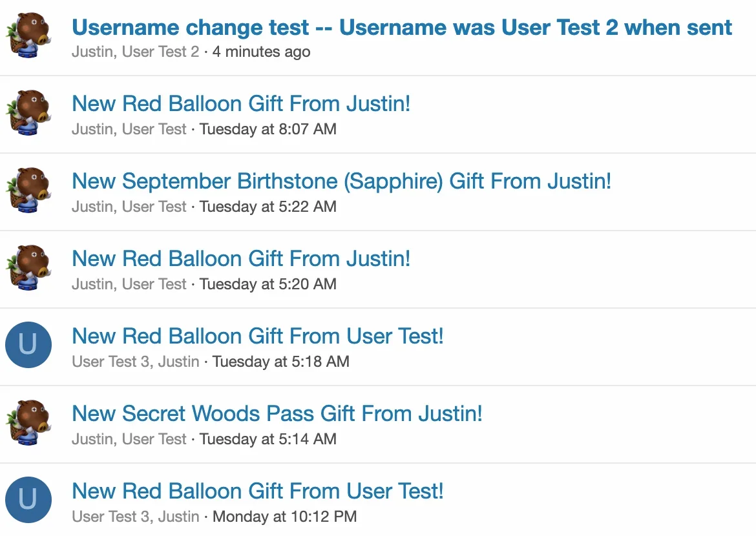Click Justin's avatar on Username change test row
The height and width of the screenshot is (536, 756).
(28, 35)
